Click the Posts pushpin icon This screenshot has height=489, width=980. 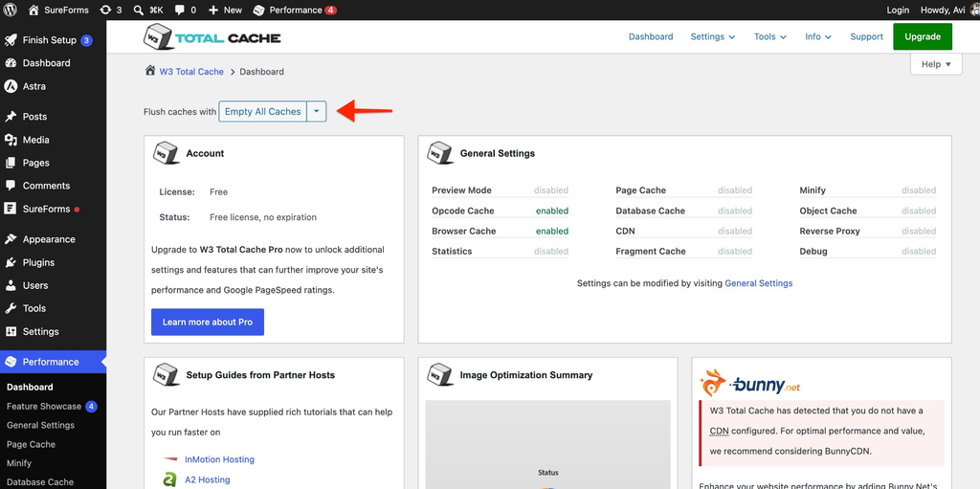(x=11, y=117)
